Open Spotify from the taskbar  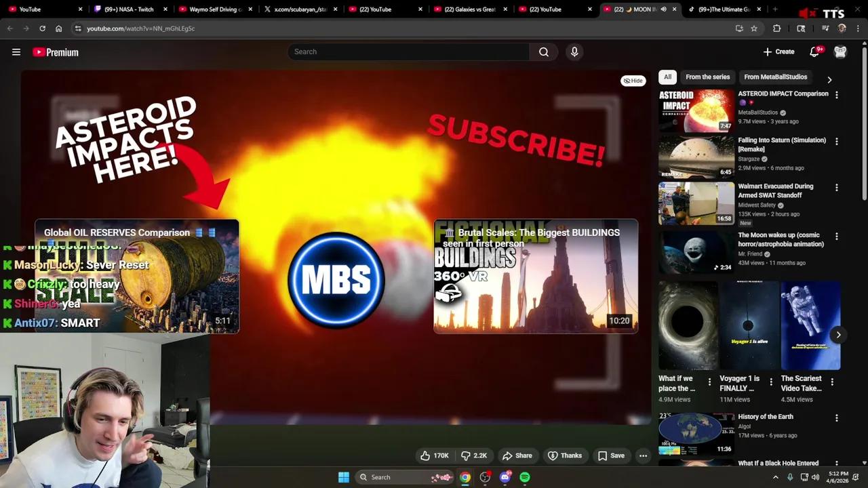pos(525,477)
